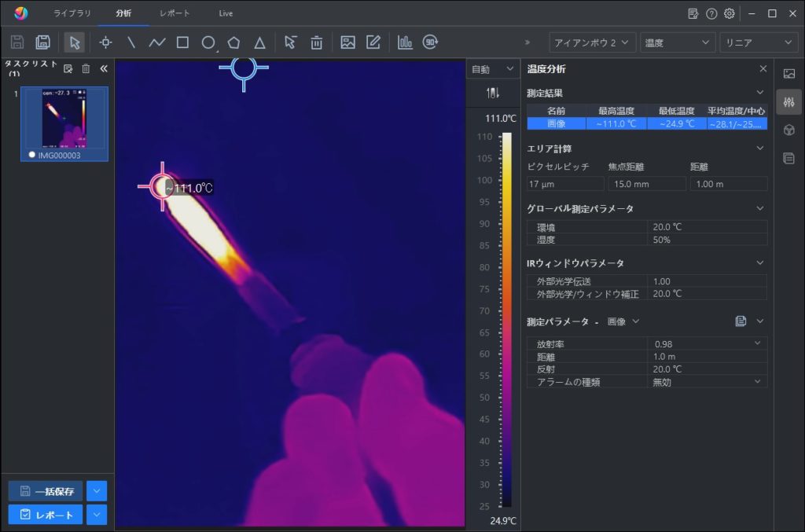Viewport: 805px width, 532px height.
Task: Pick the straight line measurement tool
Action: coord(131,42)
